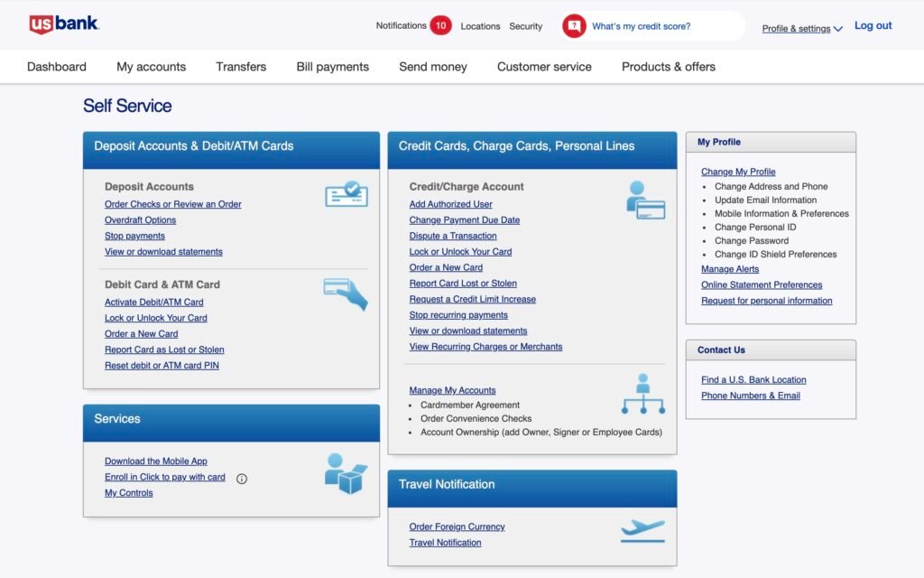
Task: Click the airplane Travel Notification icon
Action: 642,531
